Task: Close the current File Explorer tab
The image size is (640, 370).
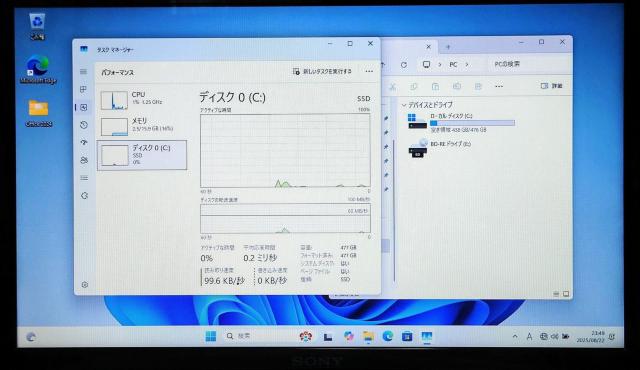Action: (428, 47)
